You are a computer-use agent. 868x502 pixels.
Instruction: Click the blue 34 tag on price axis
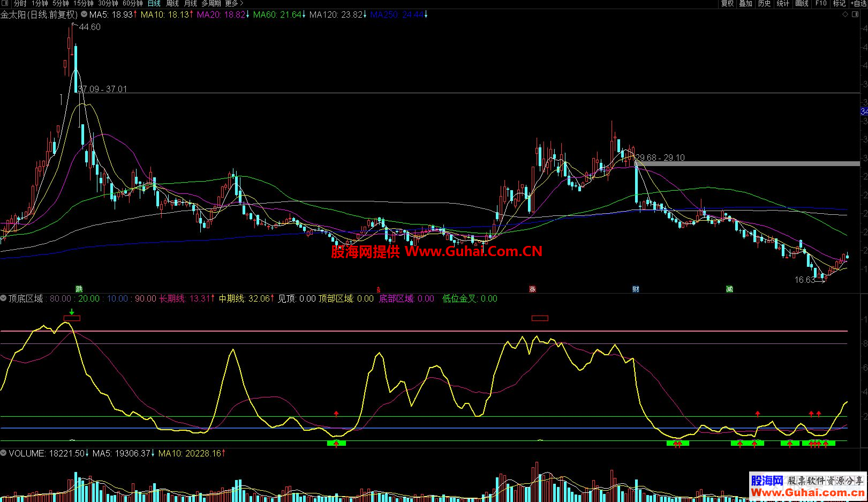(x=864, y=111)
